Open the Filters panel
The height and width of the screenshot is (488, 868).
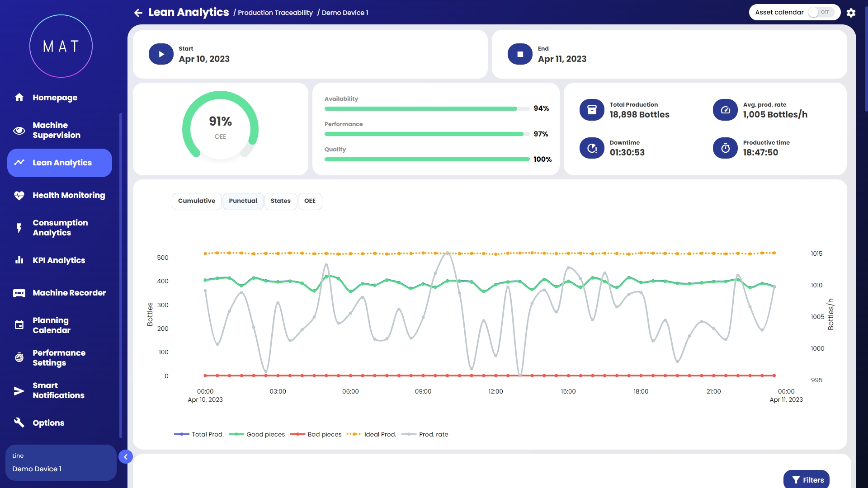pos(807,480)
